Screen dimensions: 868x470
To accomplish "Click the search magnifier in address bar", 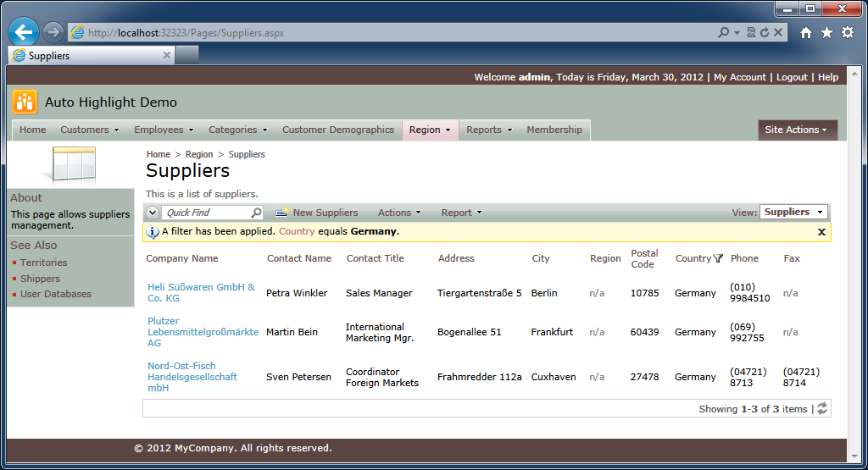I will point(723,33).
